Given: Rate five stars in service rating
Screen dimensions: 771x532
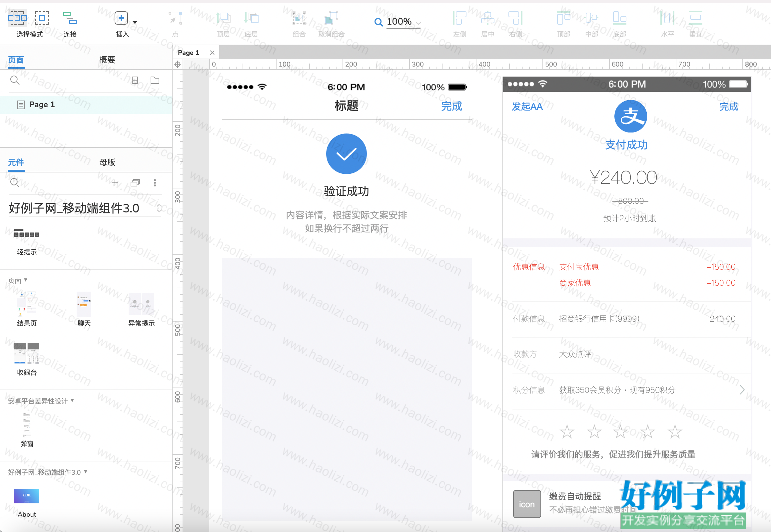Looking at the screenshot, I should (x=675, y=432).
